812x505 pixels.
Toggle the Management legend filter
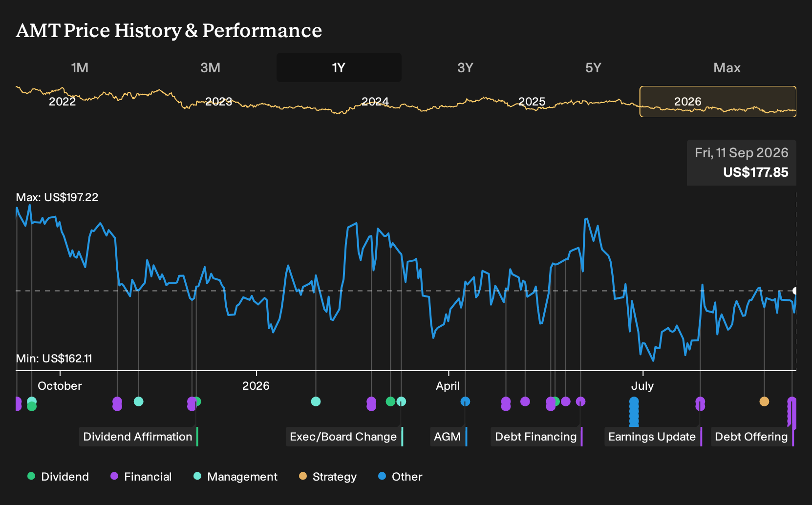point(235,477)
